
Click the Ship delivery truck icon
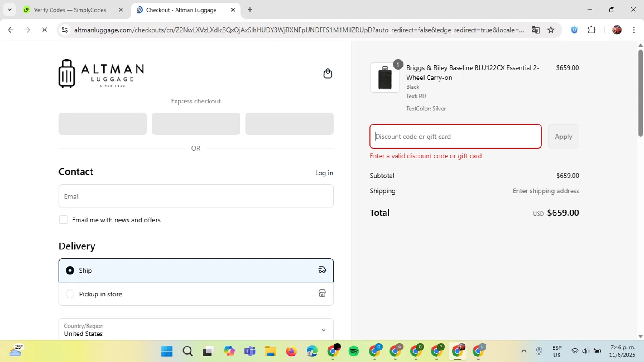click(x=322, y=270)
